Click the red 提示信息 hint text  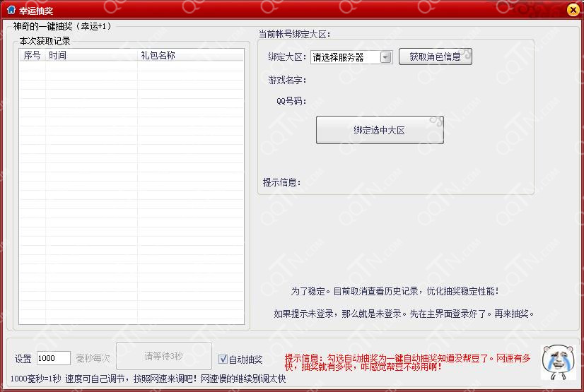click(408, 362)
